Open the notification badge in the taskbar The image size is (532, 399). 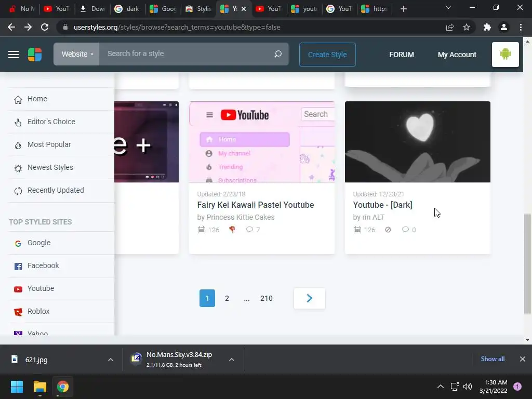click(517, 387)
